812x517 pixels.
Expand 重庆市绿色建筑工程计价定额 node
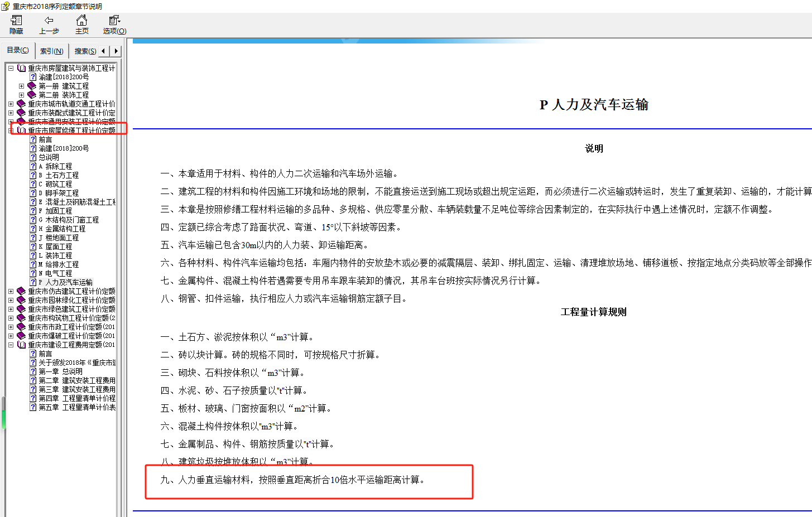[11, 309]
